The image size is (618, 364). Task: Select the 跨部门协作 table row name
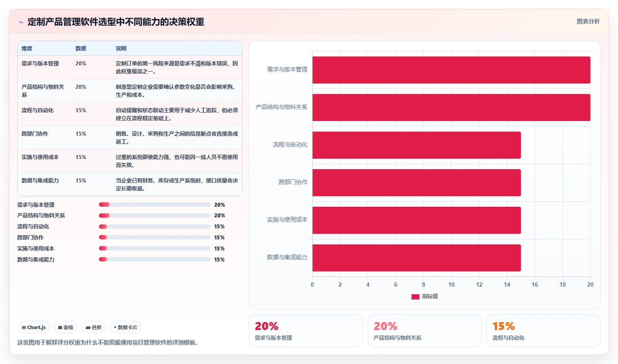[35, 134]
